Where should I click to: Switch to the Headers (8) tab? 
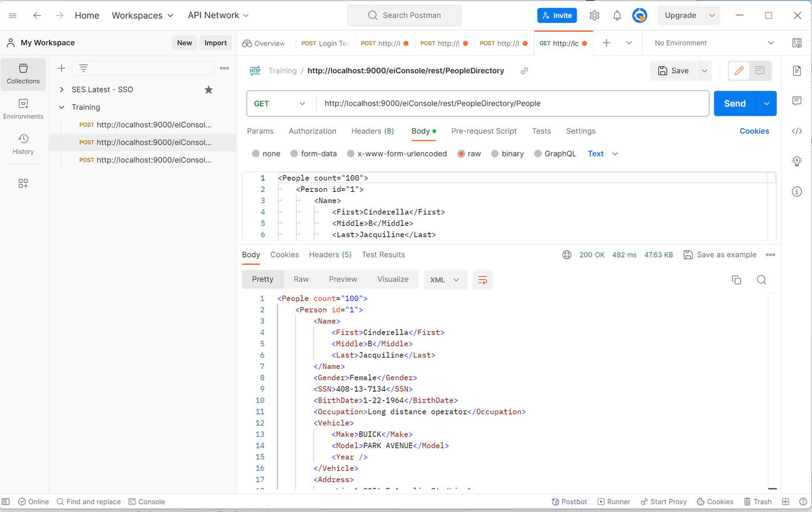point(372,131)
